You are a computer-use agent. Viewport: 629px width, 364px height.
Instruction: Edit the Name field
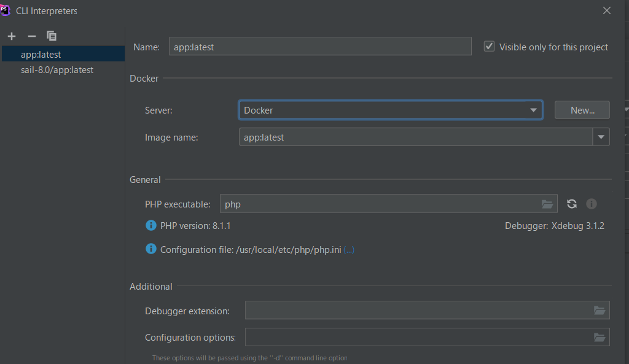click(x=320, y=47)
